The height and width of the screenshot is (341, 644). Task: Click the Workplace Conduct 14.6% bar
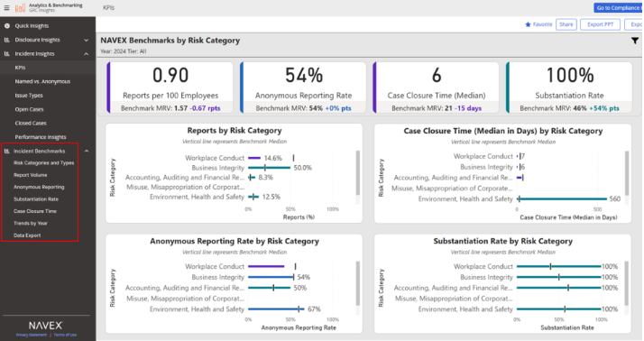[x=254, y=158]
